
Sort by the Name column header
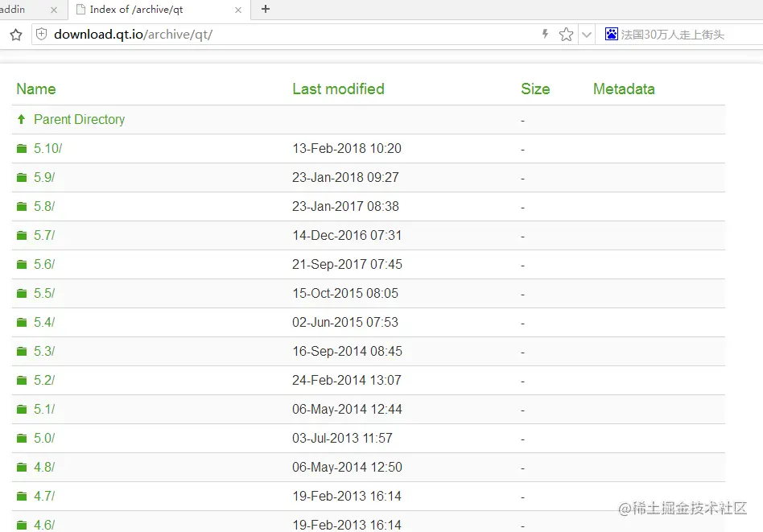36,89
